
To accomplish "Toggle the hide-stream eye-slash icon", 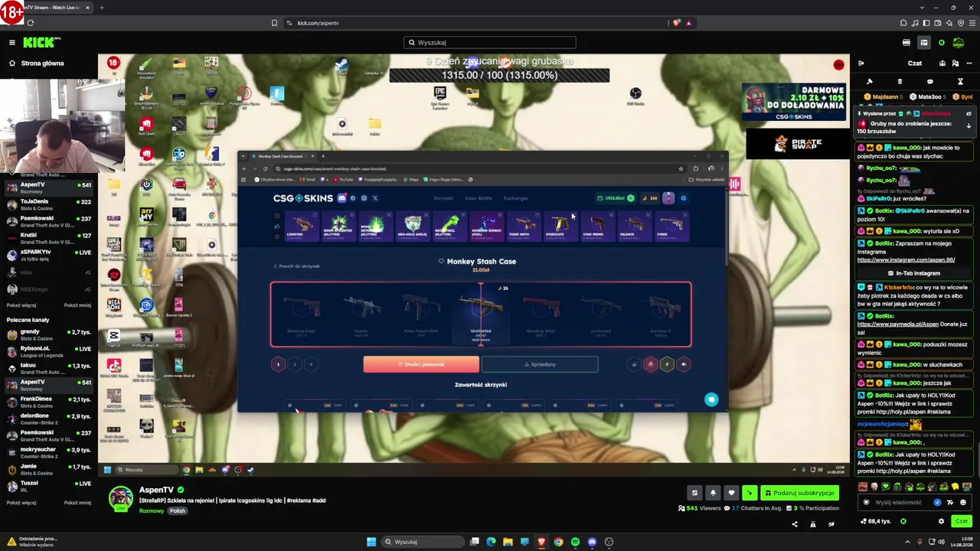I will (831, 524).
